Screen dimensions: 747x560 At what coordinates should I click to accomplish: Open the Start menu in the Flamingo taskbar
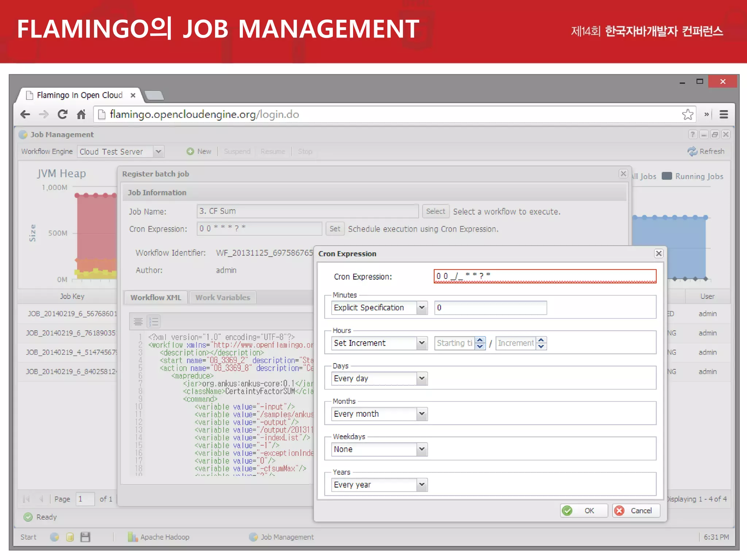click(28, 537)
